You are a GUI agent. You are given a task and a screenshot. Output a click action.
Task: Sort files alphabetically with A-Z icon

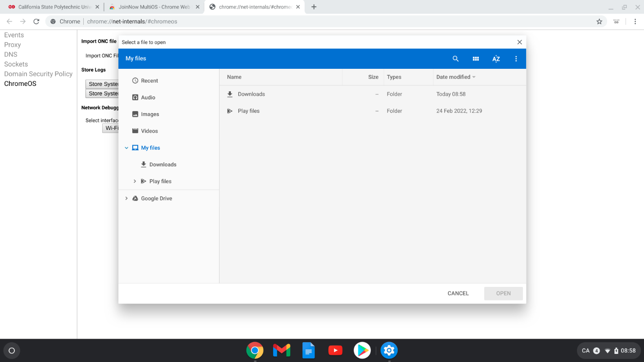pos(496,58)
